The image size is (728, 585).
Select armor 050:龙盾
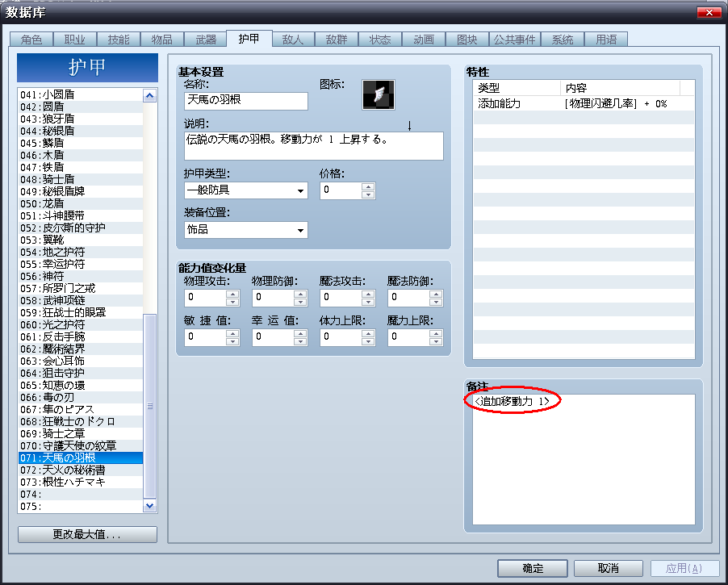81,203
